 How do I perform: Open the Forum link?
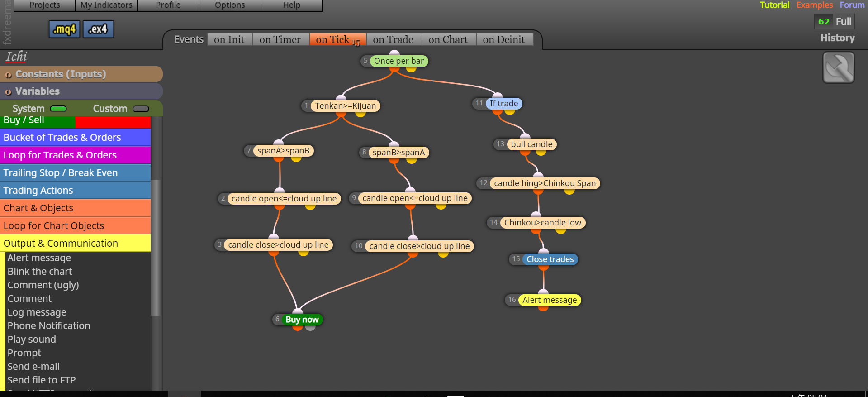852,5
